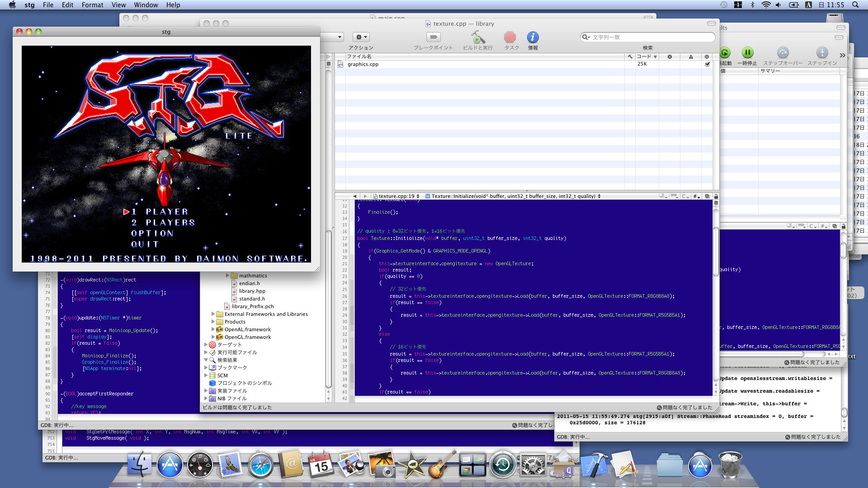Click inside the 文字列一致 search field
The height and width of the screenshot is (488, 868).
646,37
